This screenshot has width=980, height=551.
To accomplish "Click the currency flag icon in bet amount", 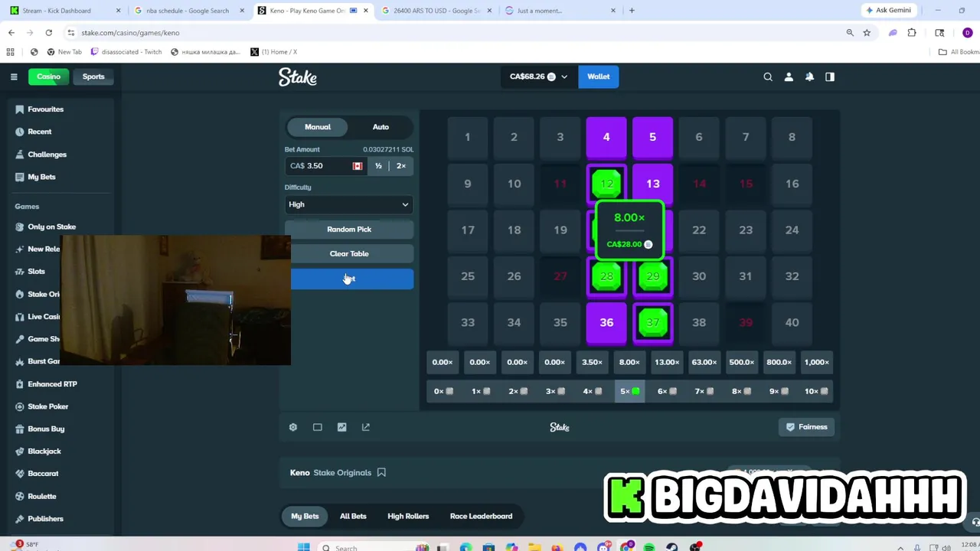I will tap(358, 166).
